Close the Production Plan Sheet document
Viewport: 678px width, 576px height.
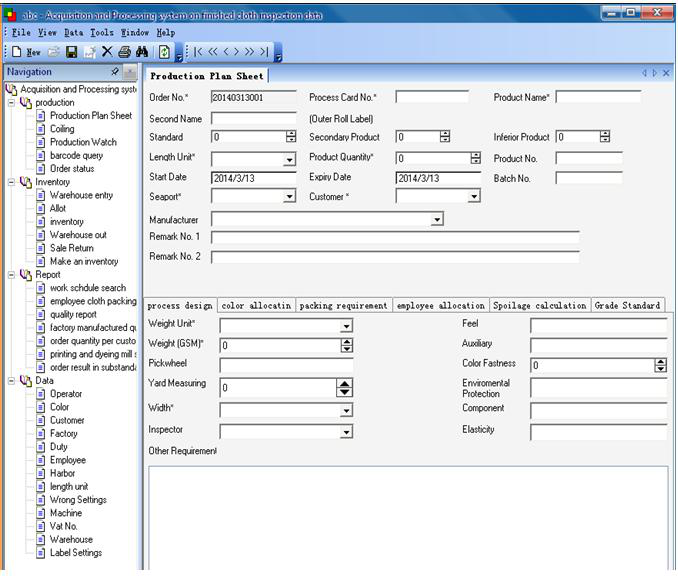[666, 73]
